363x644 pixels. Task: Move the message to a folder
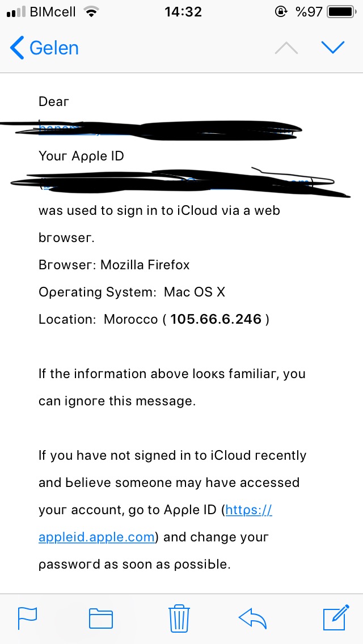click(x=101, y=618)
